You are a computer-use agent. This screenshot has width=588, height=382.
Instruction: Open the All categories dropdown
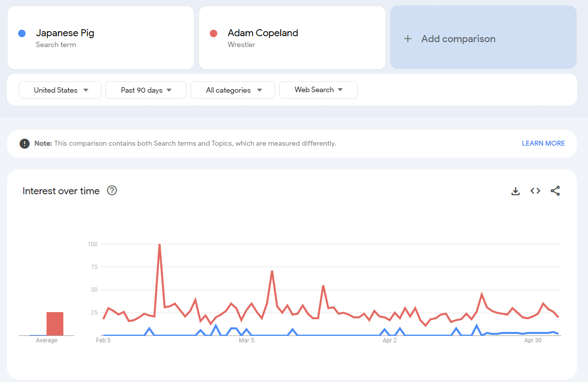click(x=233, y=90)
